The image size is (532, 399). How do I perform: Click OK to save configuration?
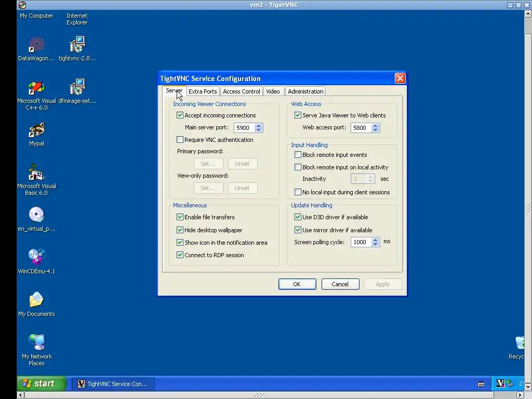coord(297,284)
